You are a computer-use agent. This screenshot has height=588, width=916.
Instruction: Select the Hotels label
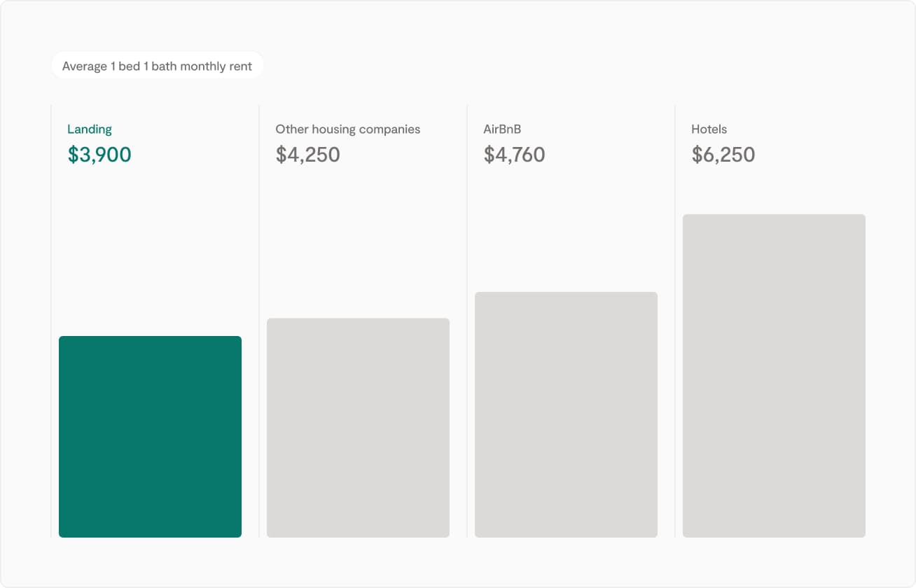coord(709,129)
